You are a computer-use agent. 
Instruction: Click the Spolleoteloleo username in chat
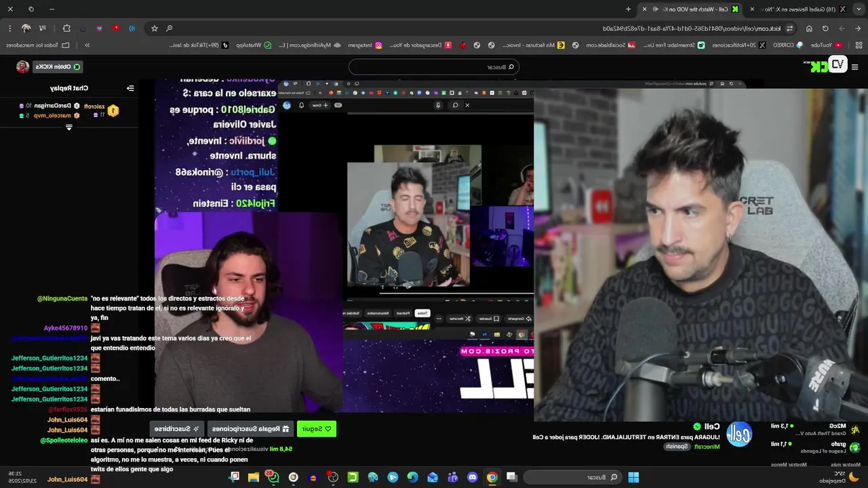coord(64,440)
